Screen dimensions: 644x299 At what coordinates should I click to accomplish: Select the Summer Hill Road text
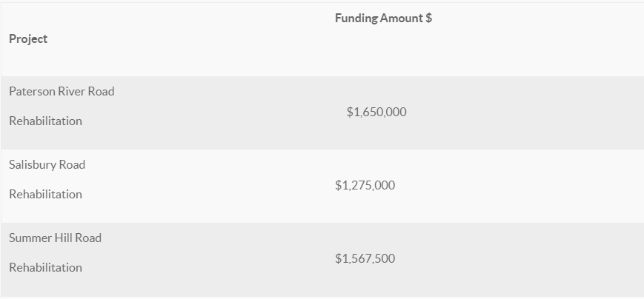(55, 238)
